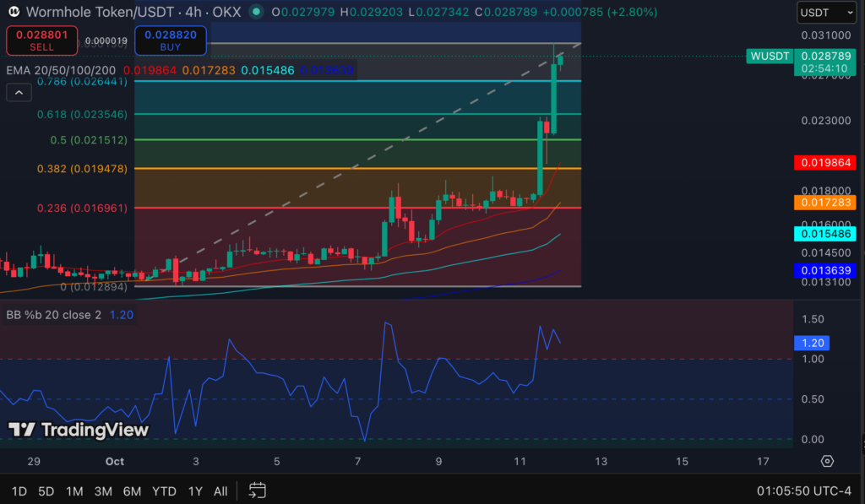
Task: Click the Wormhole Token symbol logo icon
Action: coord(14,12)
